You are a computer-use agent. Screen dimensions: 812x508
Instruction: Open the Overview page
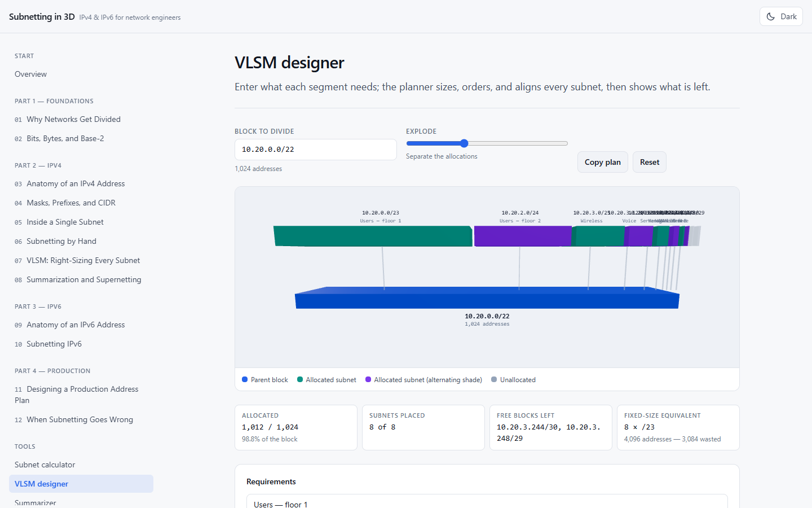coord(81,74)
